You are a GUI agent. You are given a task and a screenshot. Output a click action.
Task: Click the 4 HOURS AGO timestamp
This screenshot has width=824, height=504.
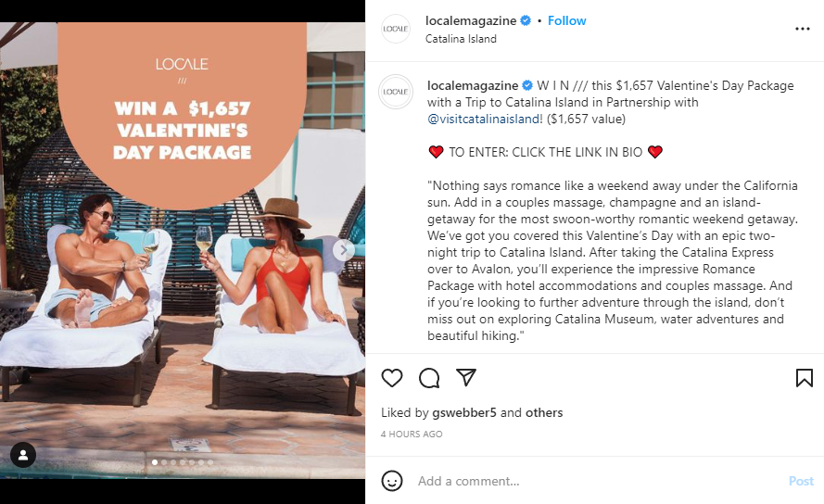[x=412, y=435]
